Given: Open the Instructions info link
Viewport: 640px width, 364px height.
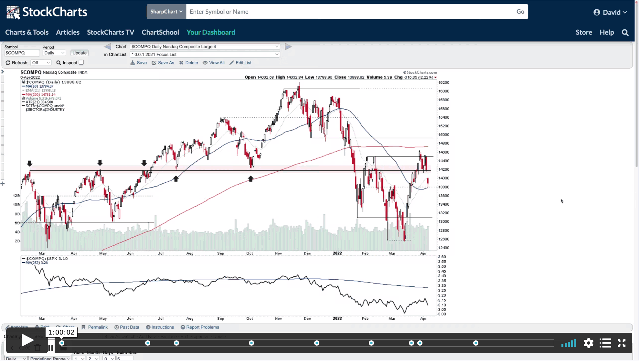Looking at the screenshot, I should 160,327.
